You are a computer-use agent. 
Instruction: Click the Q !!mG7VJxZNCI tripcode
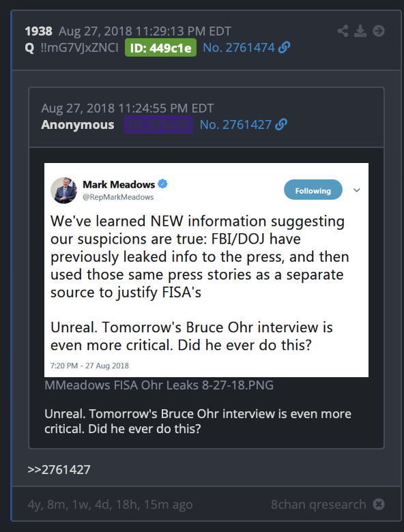(72, 48)
